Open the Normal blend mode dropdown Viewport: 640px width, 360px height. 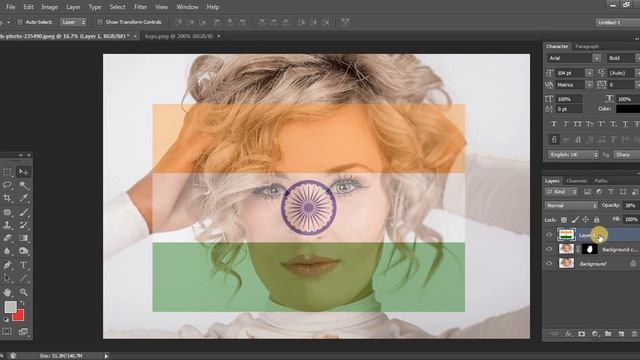(x=571, y=205)
